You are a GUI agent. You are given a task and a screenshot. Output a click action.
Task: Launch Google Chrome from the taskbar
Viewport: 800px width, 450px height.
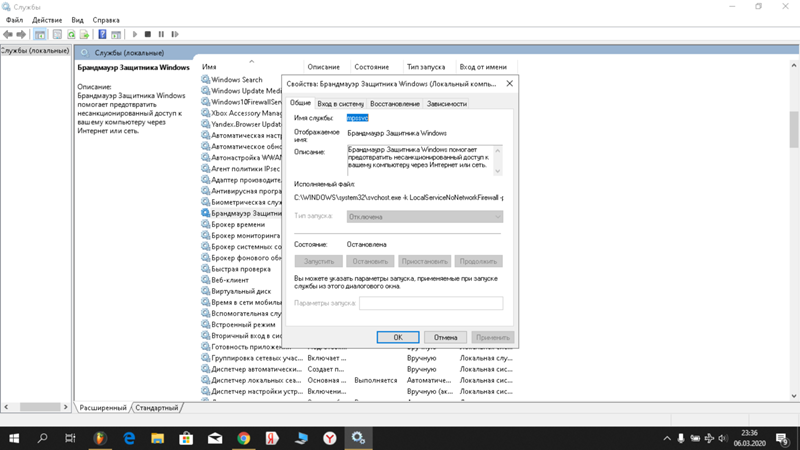244,438
